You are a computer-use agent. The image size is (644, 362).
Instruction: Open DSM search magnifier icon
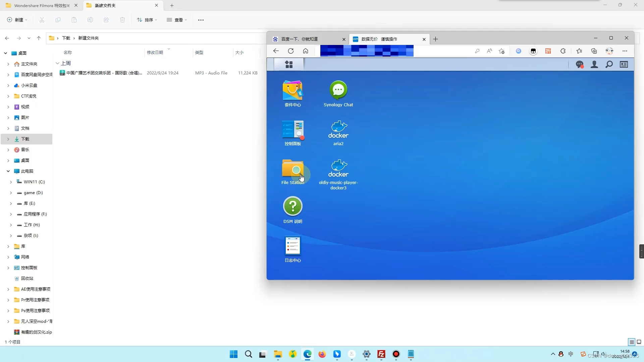[x=609, y=64]
